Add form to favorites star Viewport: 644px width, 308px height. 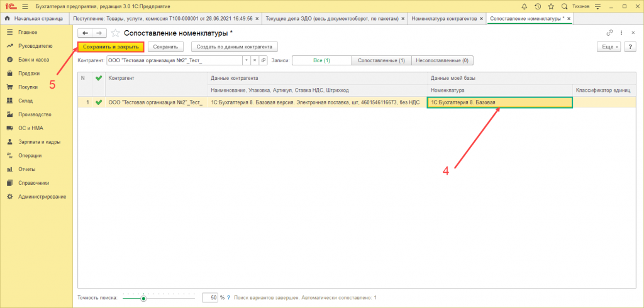(116, 33)
